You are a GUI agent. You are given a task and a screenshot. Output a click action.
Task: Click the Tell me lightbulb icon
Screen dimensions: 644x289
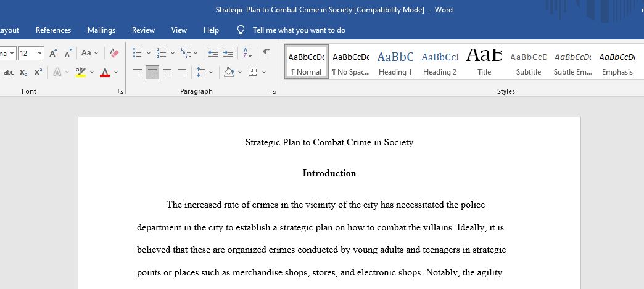click(x=241, y=30)
